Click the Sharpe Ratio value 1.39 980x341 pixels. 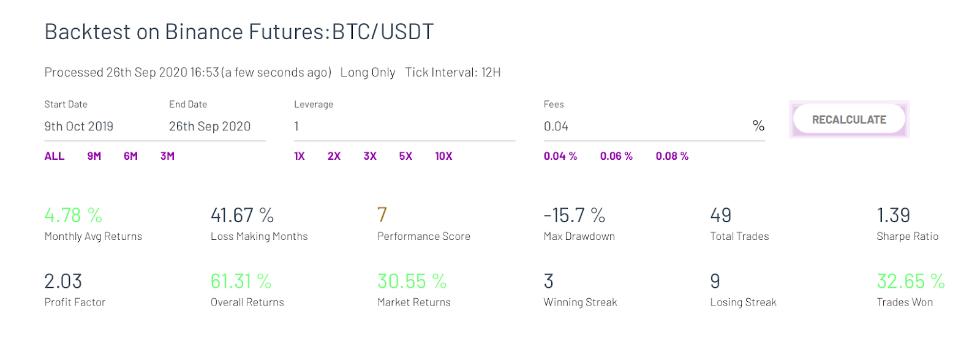[x=893, y=215]
